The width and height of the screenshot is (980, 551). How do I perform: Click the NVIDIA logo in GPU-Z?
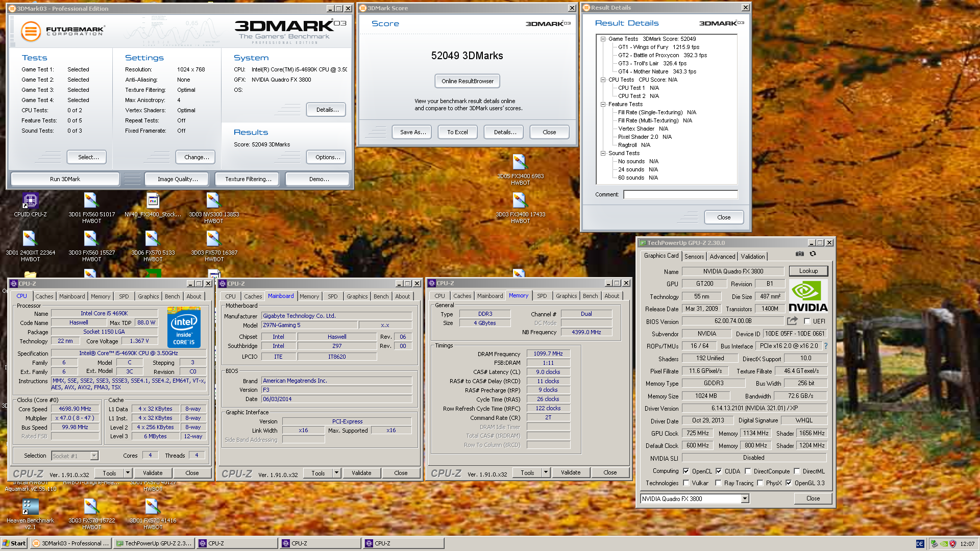point(808,296)
